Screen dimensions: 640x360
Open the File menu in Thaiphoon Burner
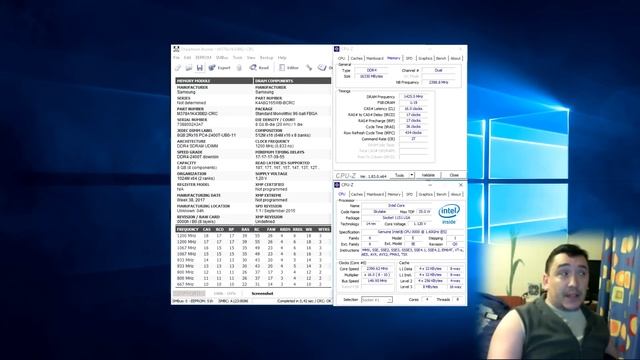176,58
